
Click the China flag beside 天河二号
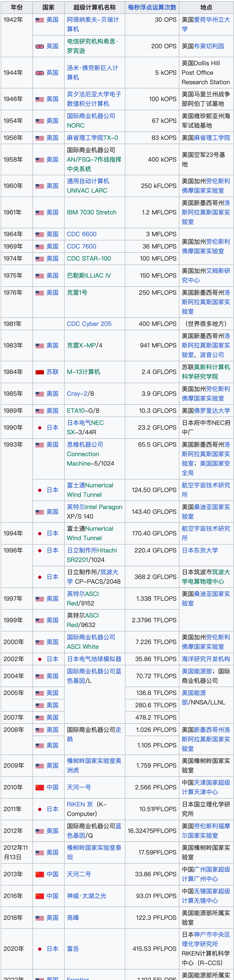point(40,875)
